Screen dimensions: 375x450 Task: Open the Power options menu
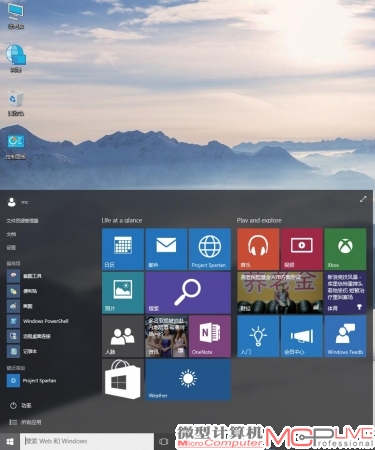click(x=21, y=405)
